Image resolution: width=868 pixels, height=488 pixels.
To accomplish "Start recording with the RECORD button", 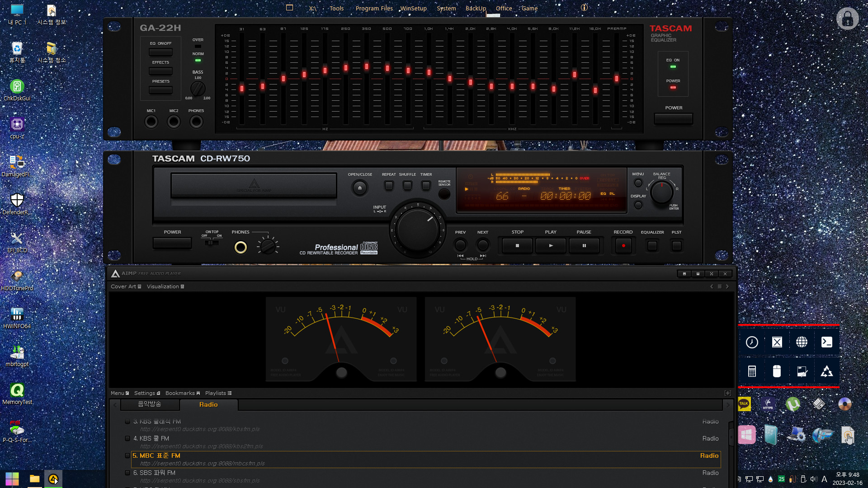I will pos(623,245).
